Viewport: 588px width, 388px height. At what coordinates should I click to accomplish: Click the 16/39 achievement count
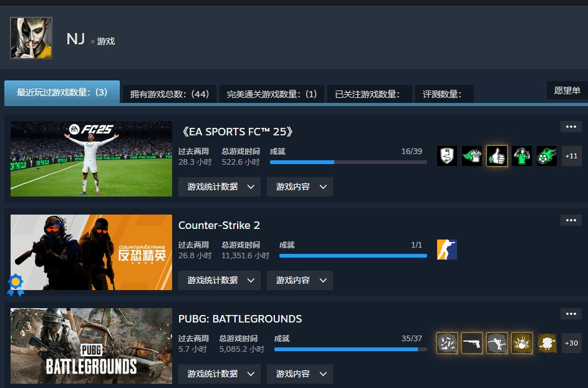tap(412, 151)
